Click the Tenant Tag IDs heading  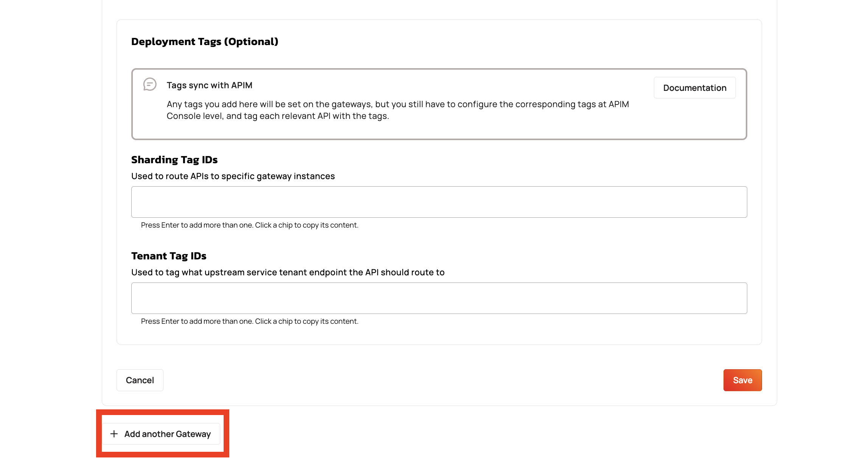pos(169,256)
